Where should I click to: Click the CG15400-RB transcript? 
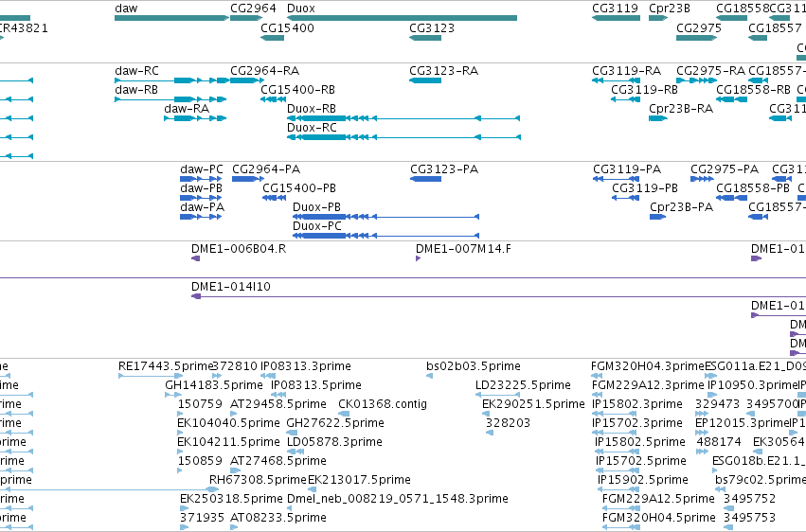pos(273,99)
